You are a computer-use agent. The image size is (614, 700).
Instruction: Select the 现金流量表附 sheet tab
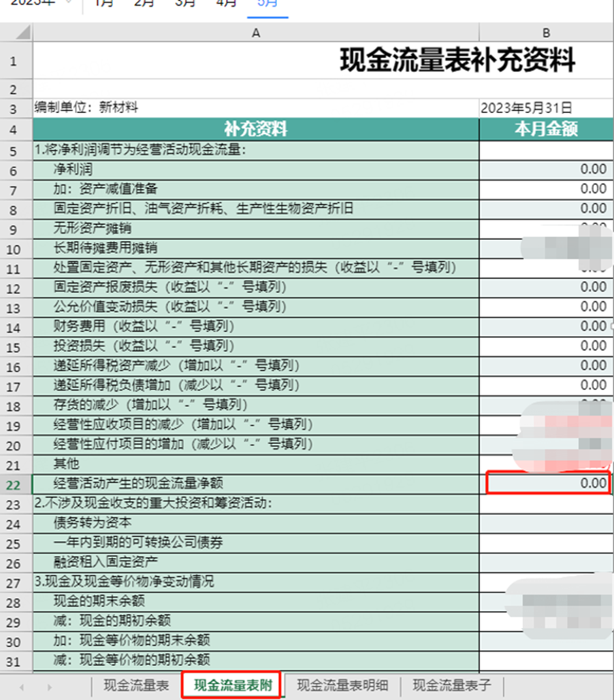click(233, 685)
